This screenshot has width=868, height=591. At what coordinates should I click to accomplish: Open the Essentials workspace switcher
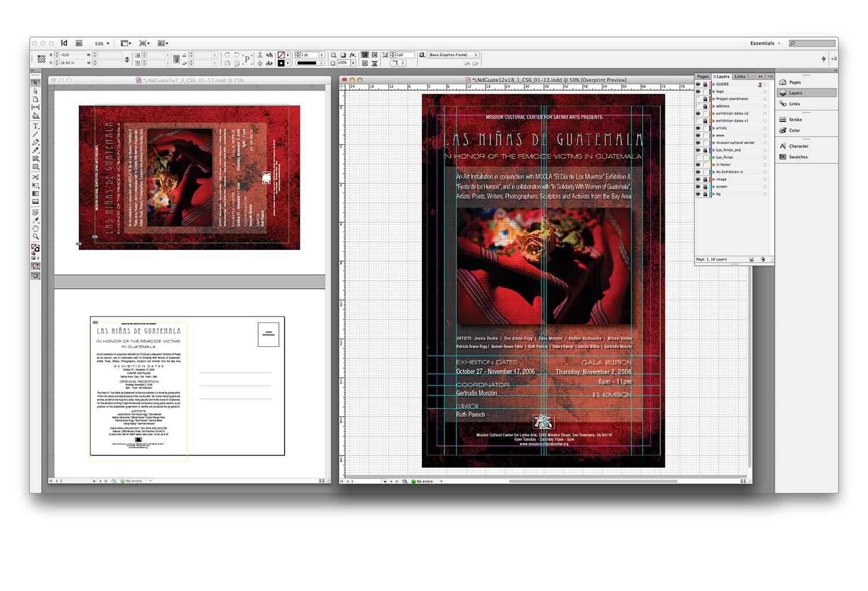765,43
